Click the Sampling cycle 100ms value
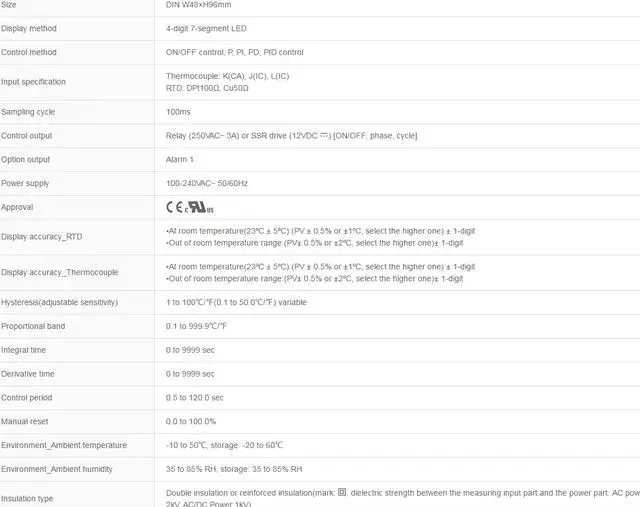 coord(178,112)
